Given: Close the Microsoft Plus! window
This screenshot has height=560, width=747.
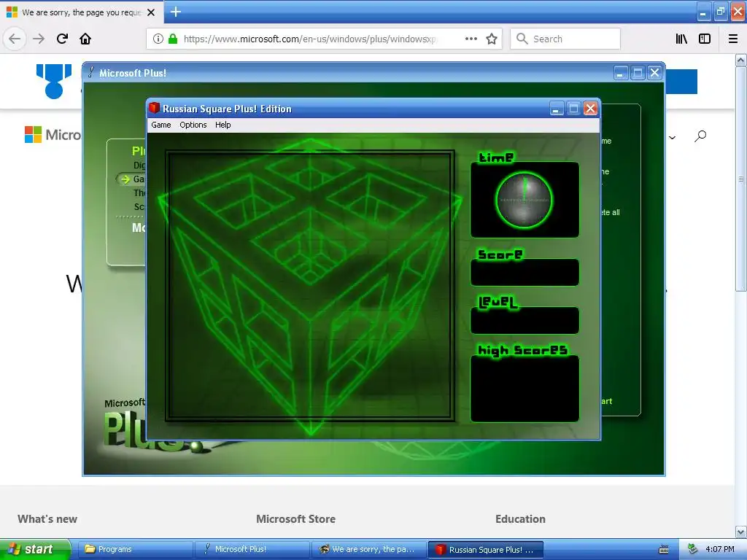Looking at the screenshot, I should 655,73.
